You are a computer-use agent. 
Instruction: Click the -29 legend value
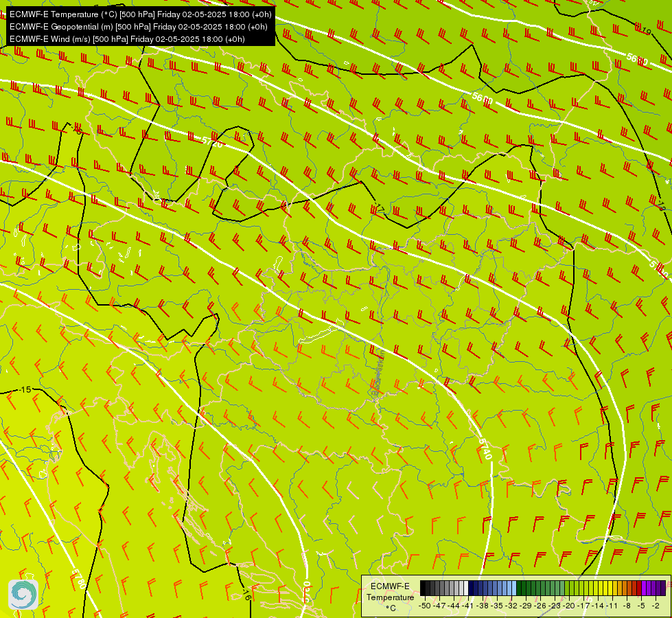click(526, 606)
